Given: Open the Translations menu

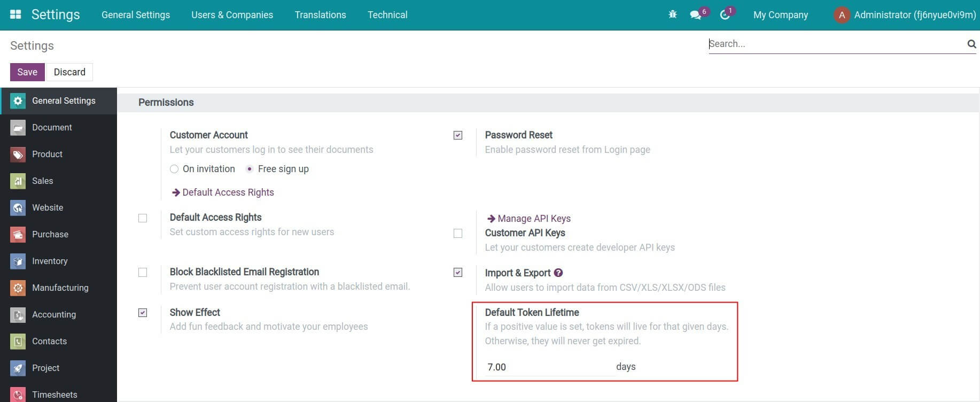Looking at the screenshot, I should point(320,15).
